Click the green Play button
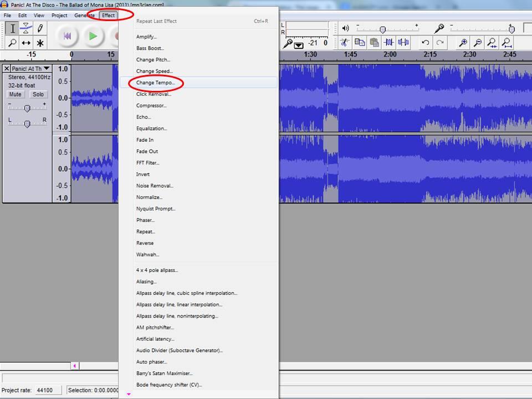The width and height of the screenshot is (532, 399). [x=93, y=36]
